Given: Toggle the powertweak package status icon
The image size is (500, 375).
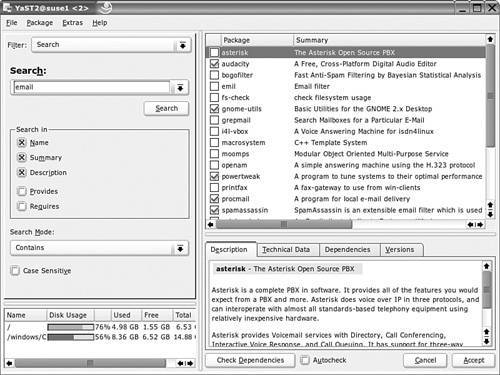Looking at the screenshot, I should [214, 176].
